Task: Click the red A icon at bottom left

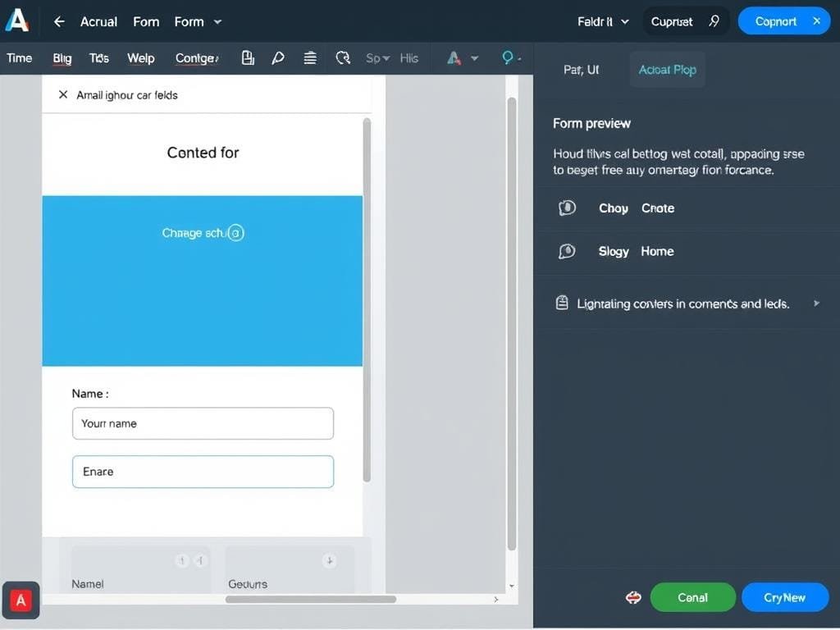Action: 21,600
